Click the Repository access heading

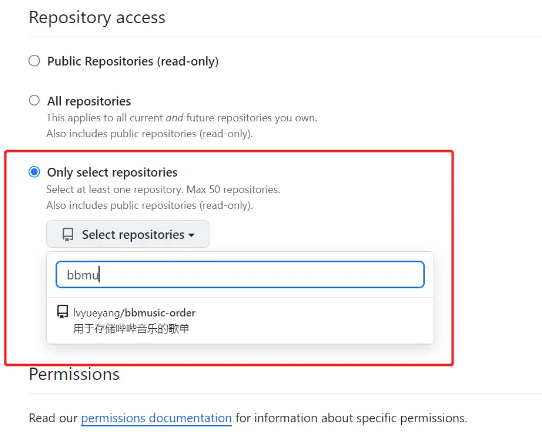click(x=97, y=17)
